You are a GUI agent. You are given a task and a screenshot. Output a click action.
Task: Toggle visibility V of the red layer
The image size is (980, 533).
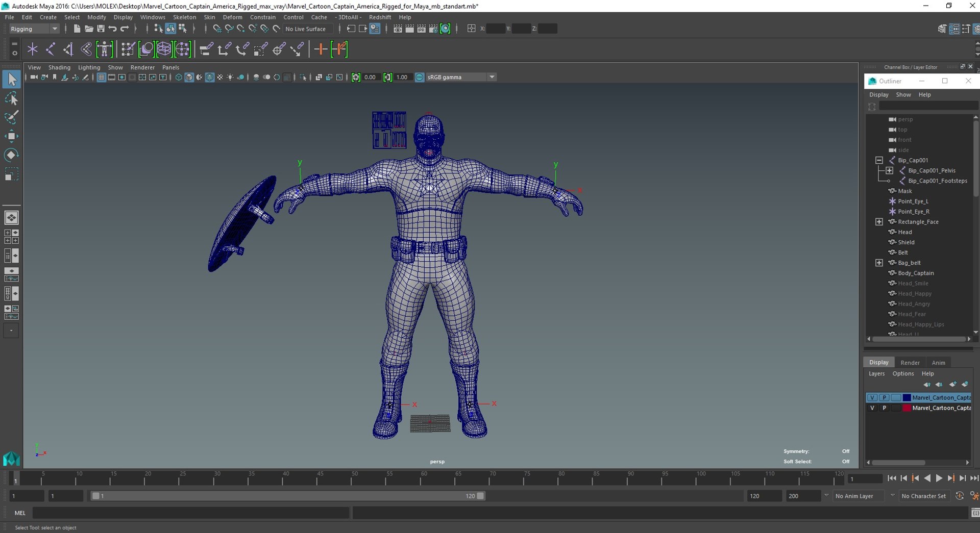point(872,408)
